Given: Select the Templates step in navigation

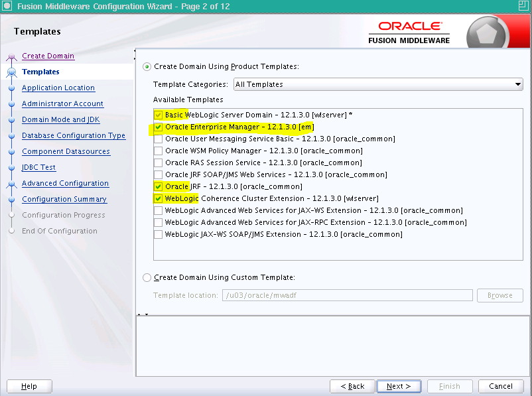Looking at the screenshot, I should click(40, 72).
